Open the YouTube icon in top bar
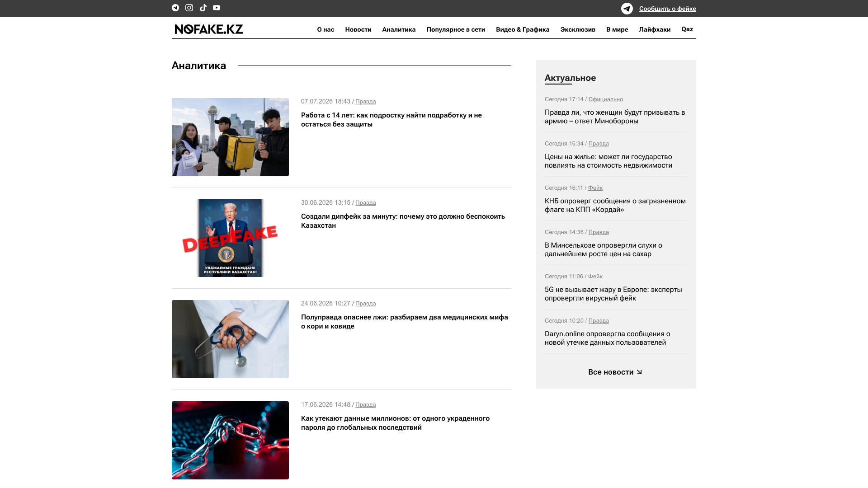The height and width of the screenshot is (488, 868). pos(217,8)
